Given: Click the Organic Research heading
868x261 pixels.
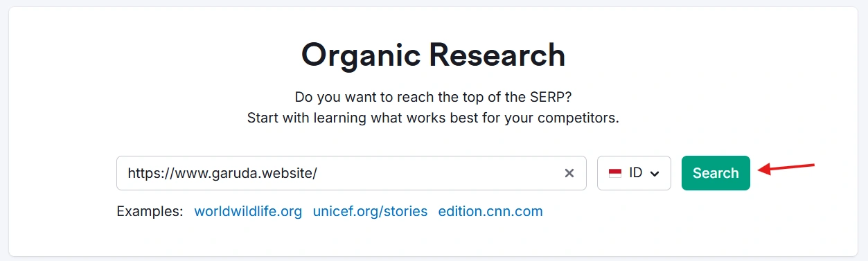Looking at the screenshot, I should pos(433,55).
